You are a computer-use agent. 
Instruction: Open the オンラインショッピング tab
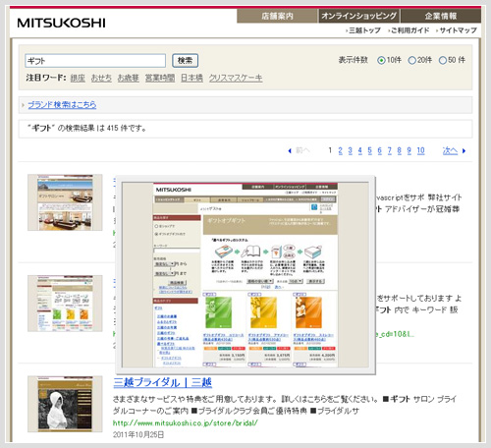pyautogui.click(x=358, y=16)
